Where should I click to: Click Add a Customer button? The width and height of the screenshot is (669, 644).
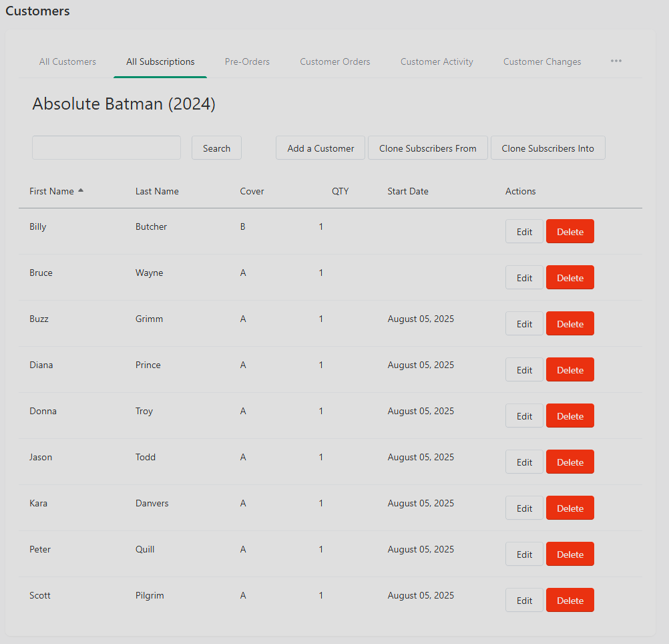(x=320, y=148)
